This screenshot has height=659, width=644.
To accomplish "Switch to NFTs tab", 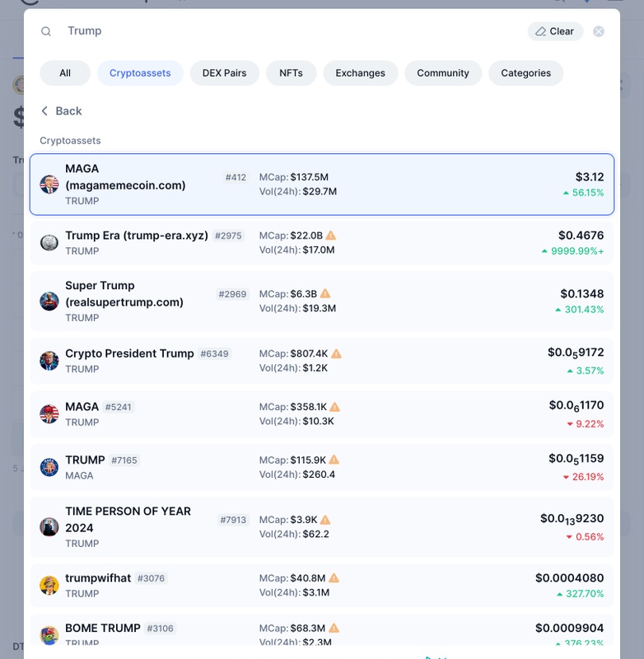I will click(x=292, y=73).
